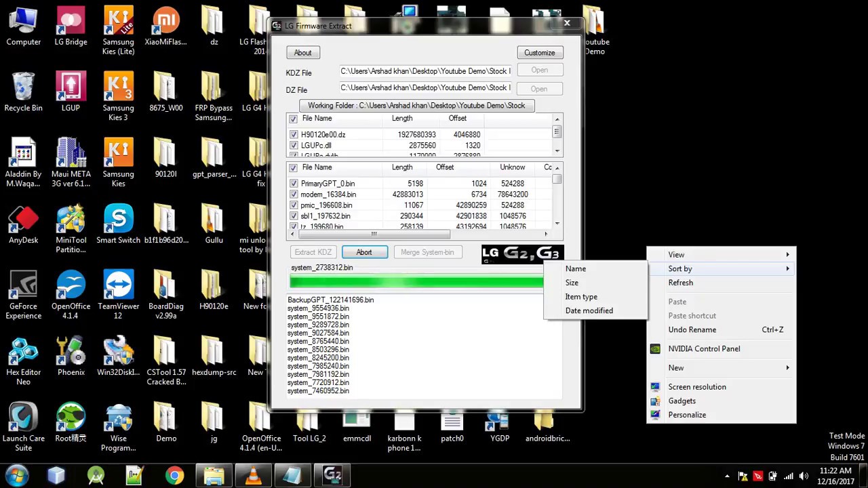Click the DZ File path field
This screenshot has height=488, width=868.
pos(426,87)
